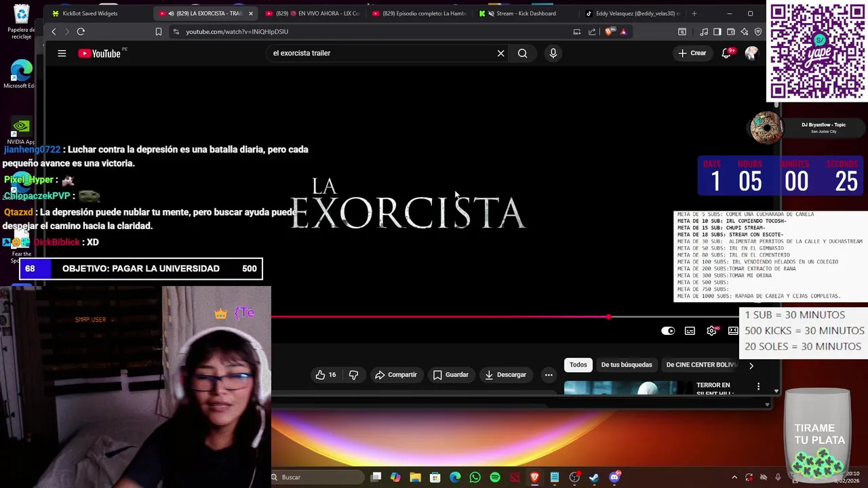Viewport: 868px width, 488px height.
Task: Open OBS Studio from the taskbar
Action: 574,477
